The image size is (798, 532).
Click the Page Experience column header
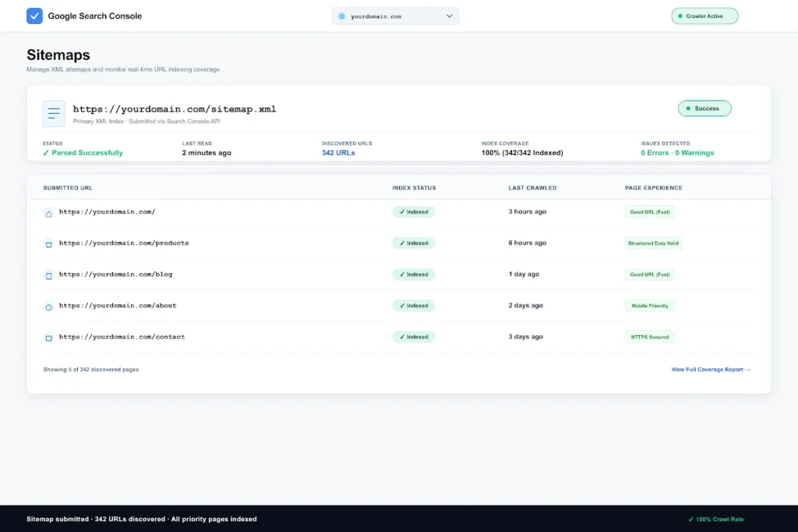click(x=654, y=188)
